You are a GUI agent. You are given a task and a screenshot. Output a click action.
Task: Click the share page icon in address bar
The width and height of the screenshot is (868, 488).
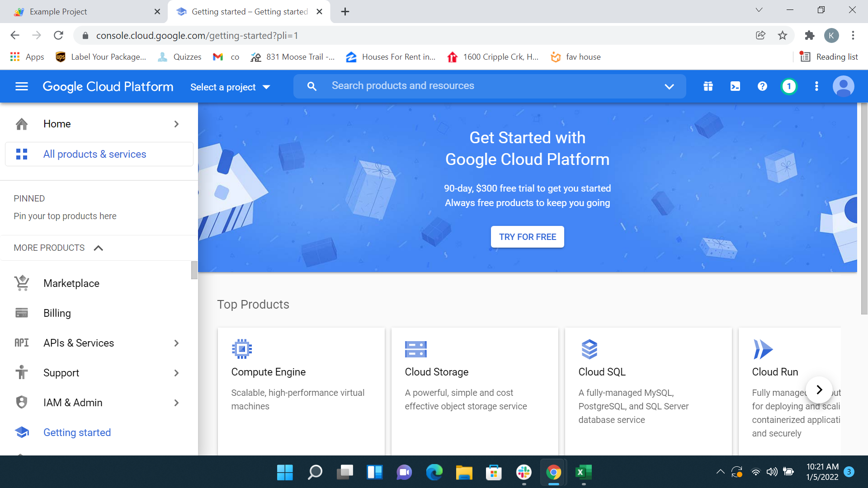[x=760, y=35]
